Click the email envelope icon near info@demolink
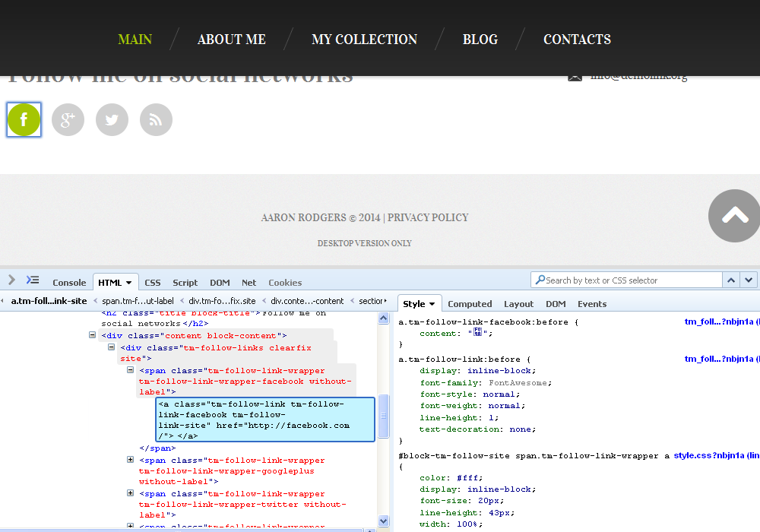 574,76
